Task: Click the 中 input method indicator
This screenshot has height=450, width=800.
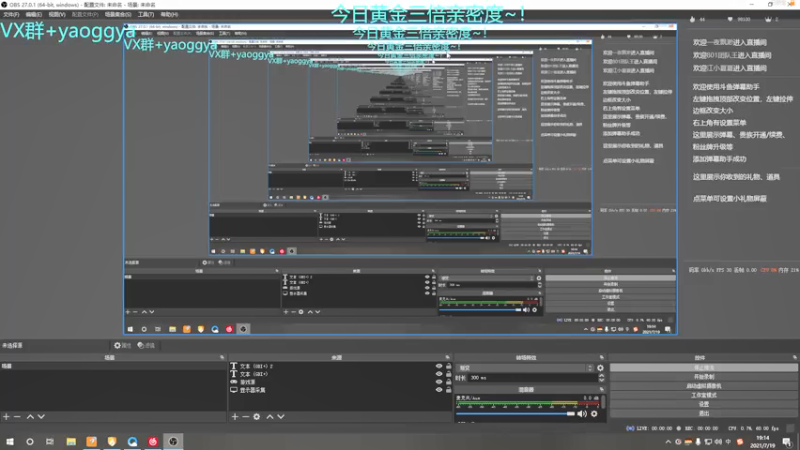Action: point(729,442)
